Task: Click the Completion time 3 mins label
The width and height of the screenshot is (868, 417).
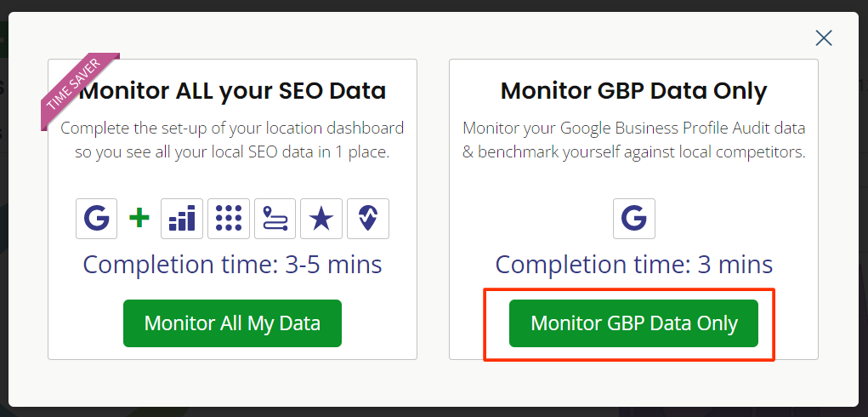Action: click(x=634, y=265)
